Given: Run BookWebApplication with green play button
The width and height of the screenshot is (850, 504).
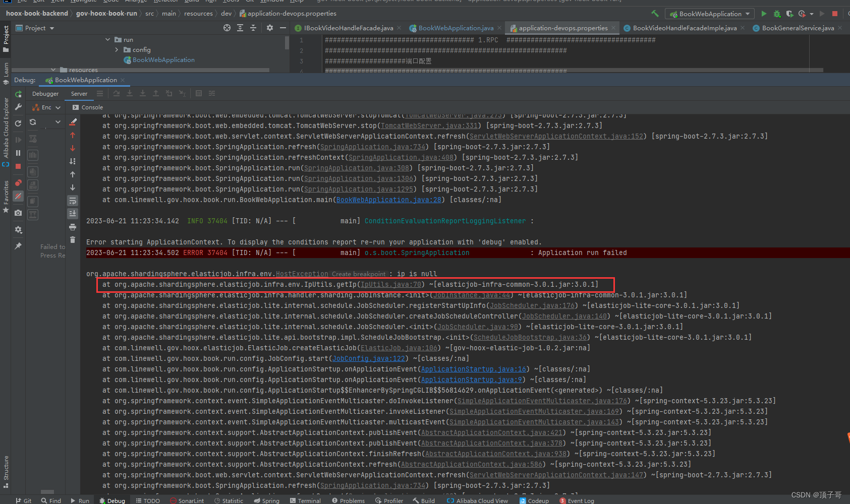Looking at the screenshot, I should point(764,14).
